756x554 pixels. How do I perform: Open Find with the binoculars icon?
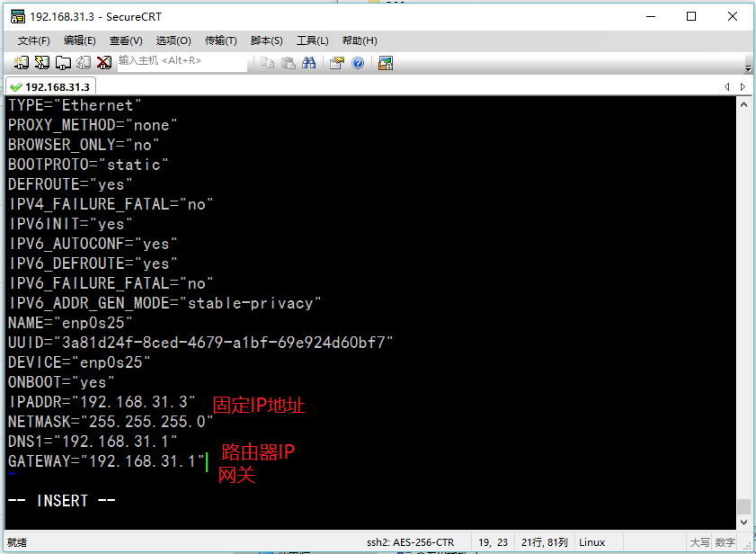coord(308,63)
